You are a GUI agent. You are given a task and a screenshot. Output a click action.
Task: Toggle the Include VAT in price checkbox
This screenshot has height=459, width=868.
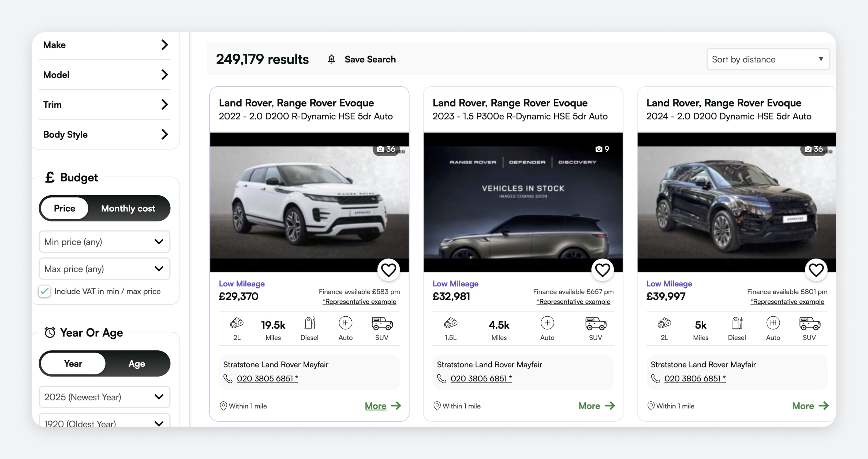tap(44, 291)
